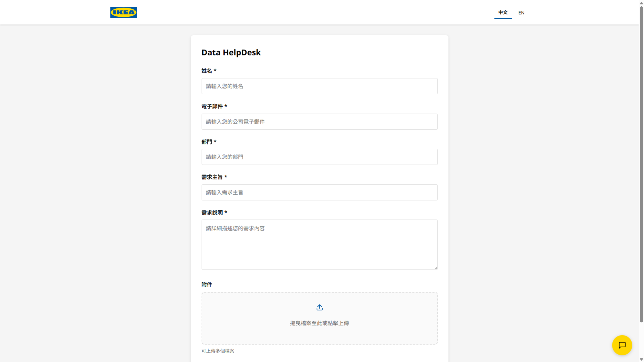Viewport: 644px width, 362px height.
Task: Click the upload arrow icon
Action: pyautogui.click(x=319, y=307)
